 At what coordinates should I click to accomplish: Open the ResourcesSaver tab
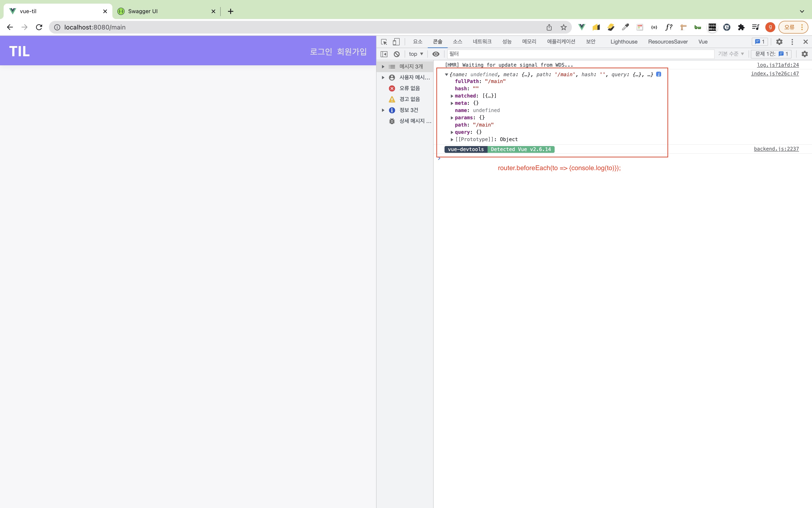coord(668,42)
